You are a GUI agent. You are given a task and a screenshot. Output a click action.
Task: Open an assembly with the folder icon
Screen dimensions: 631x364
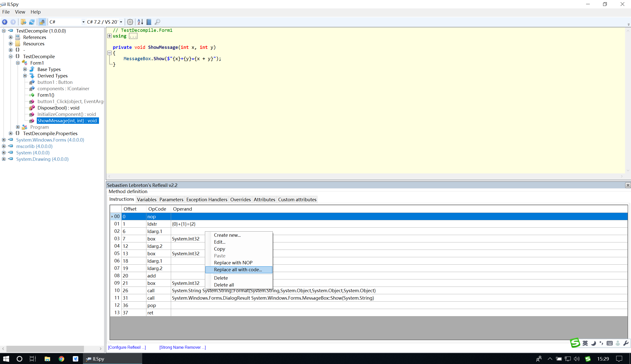23,22
